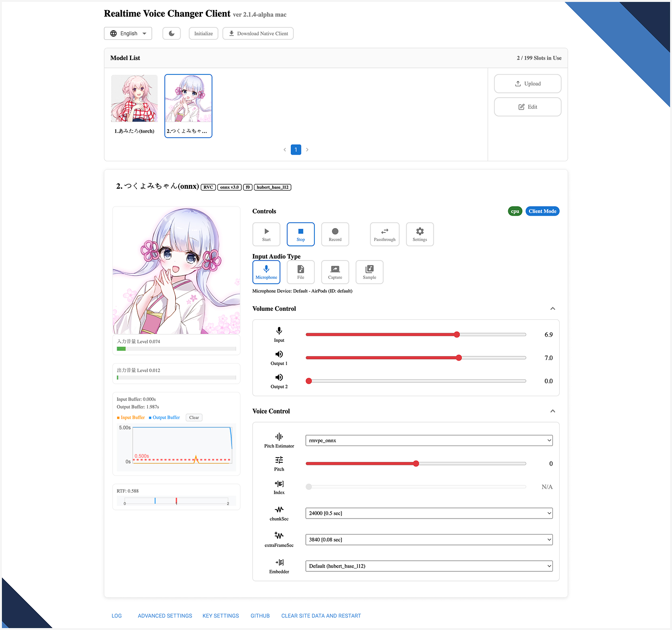
Task: Click the Stop control button
Action: [300, 234]
